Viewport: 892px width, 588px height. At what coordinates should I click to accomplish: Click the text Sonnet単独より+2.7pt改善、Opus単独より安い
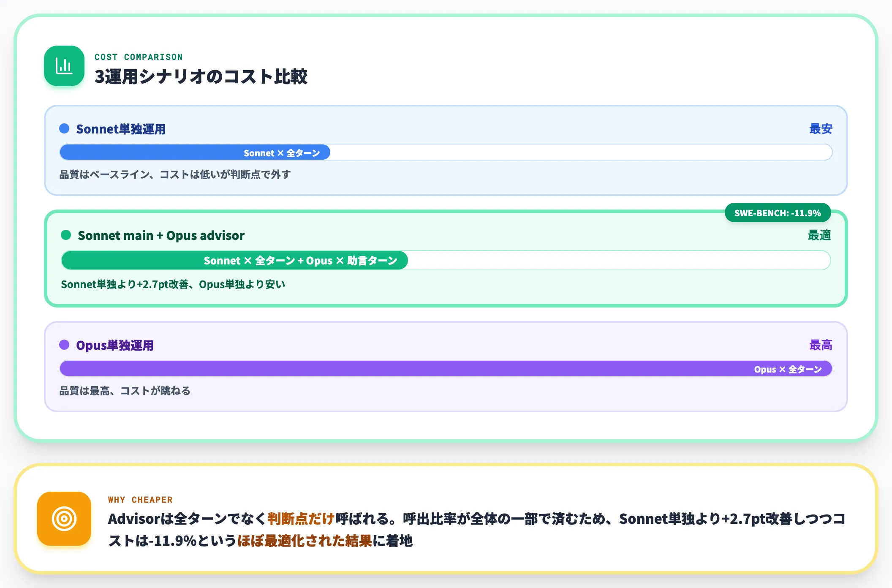pos(173,284)
